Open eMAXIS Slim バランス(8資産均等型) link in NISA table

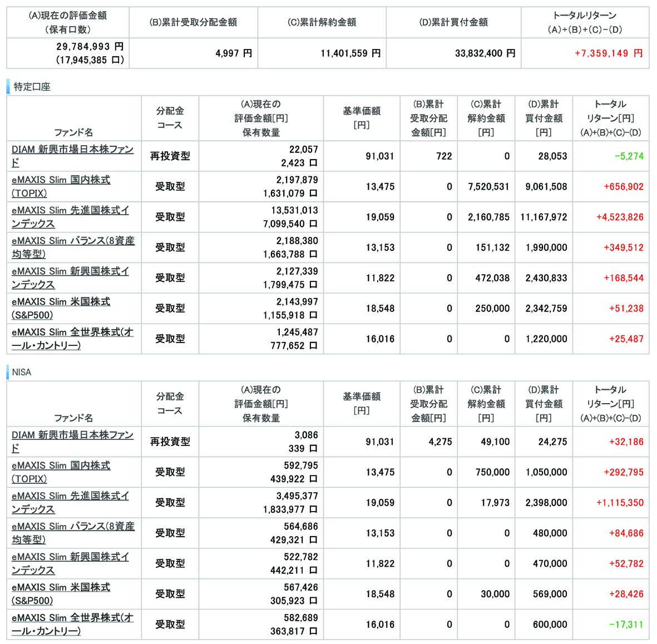[73, 533]
